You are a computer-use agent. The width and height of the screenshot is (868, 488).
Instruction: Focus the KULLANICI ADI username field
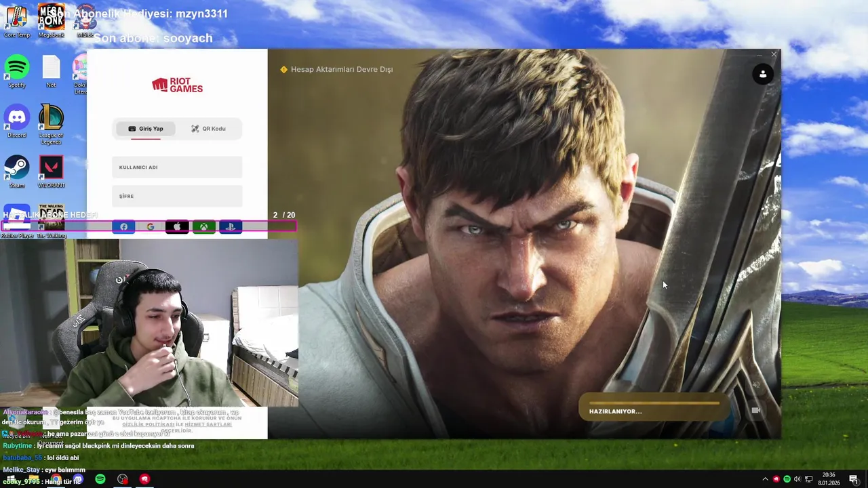coord(177,167)
